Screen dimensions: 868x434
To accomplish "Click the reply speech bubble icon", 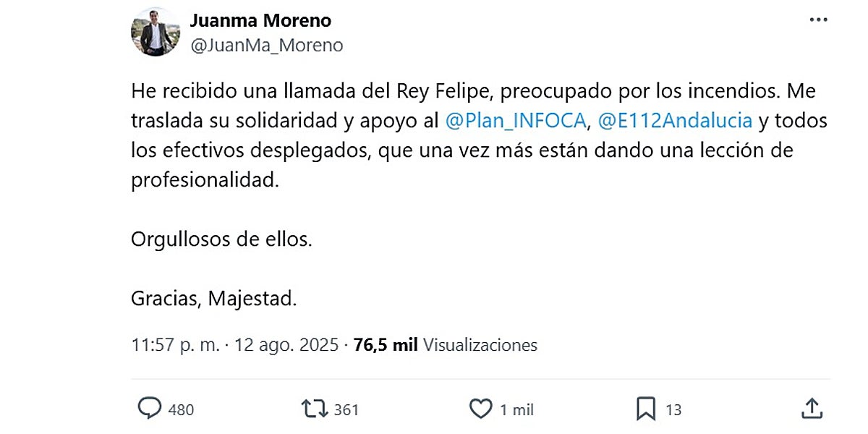I will 150,409.
